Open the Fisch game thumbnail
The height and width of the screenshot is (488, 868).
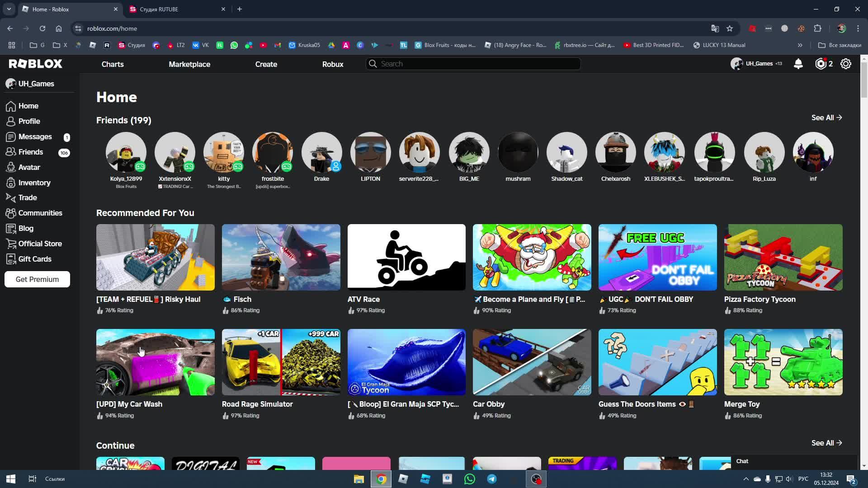(281, 257)
